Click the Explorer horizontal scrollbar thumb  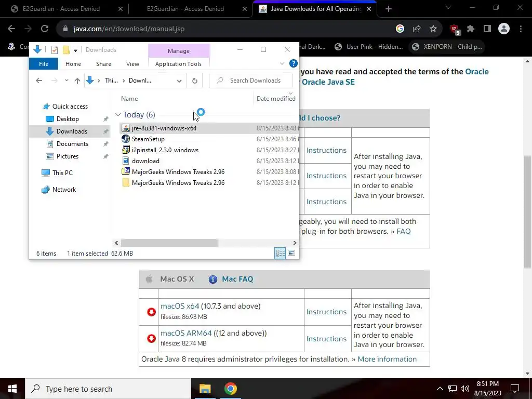[x=169, y=243]
